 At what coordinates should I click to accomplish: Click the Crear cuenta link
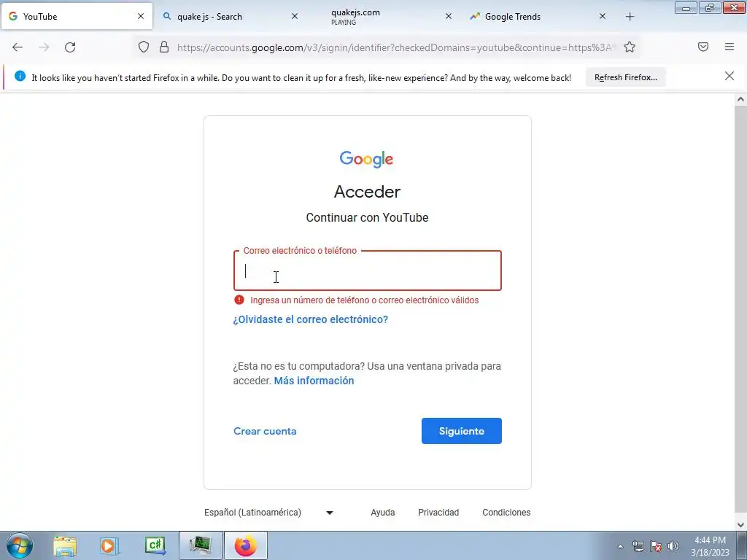(x=265, y=431)
